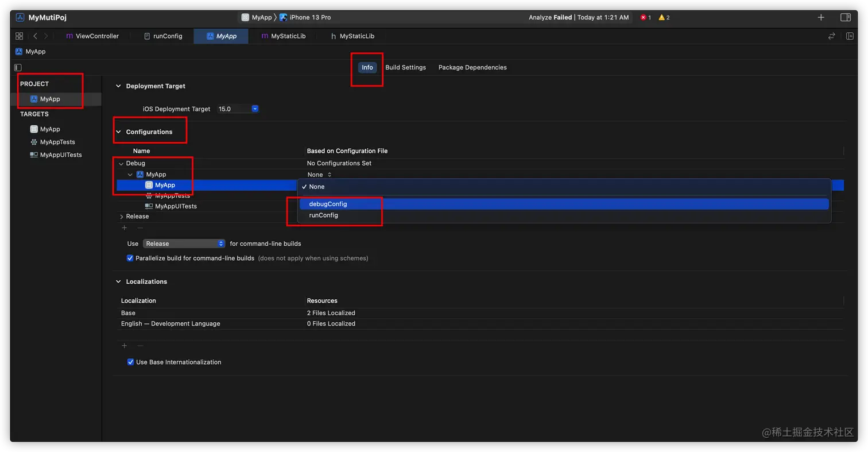Collapse the Debug configuration row
This screenshot has height=452, width=868.
coord(121,164)
